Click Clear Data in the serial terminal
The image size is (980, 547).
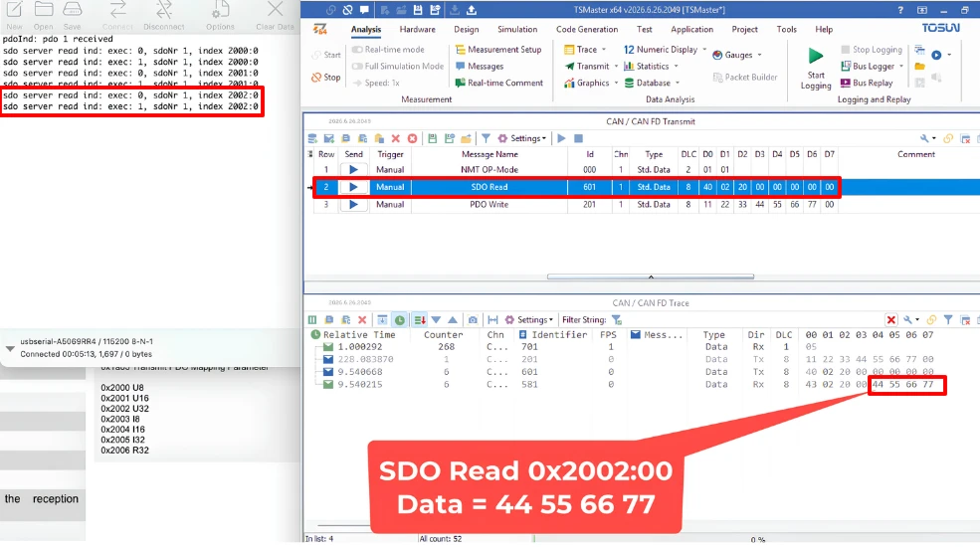click(275, 16)
